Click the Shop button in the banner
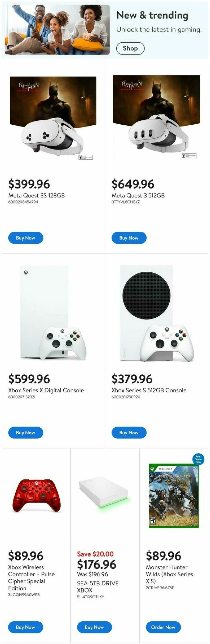Image resolution: width=210 pixels, height=644 pixels. (x=130, y=48)
